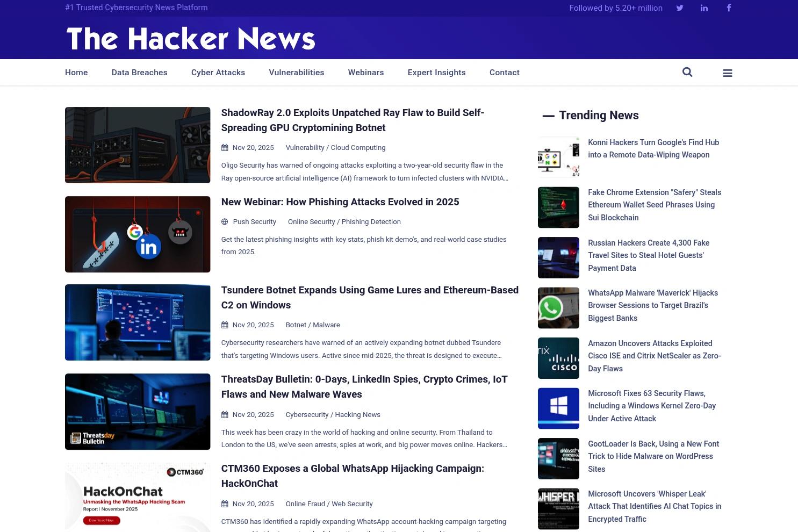This screenshot has width=798, height=532.
Task: Open GootLoader Is Back trending story
Action: pos(653,456)
